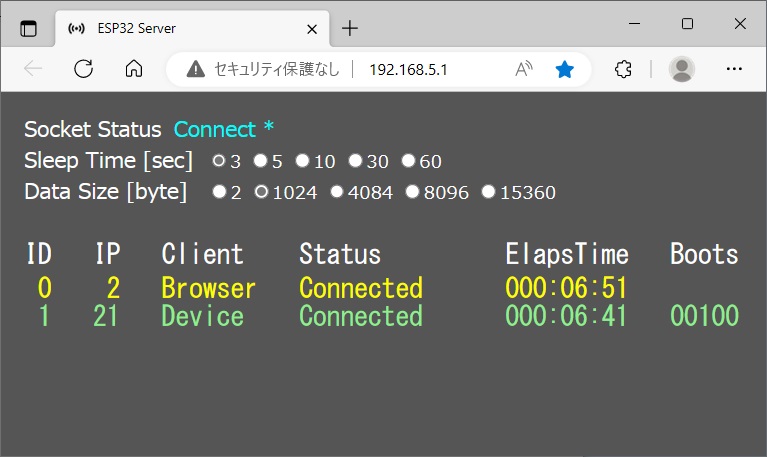Click the browser refresh icon

(84, 69)
